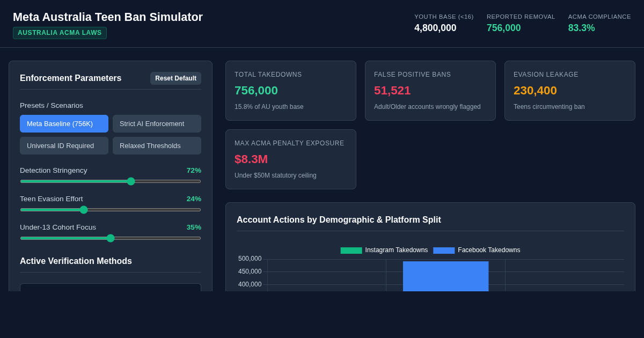Click the 15.8% of AU youth base note
The image size is (644, 338).
[269, 107]
